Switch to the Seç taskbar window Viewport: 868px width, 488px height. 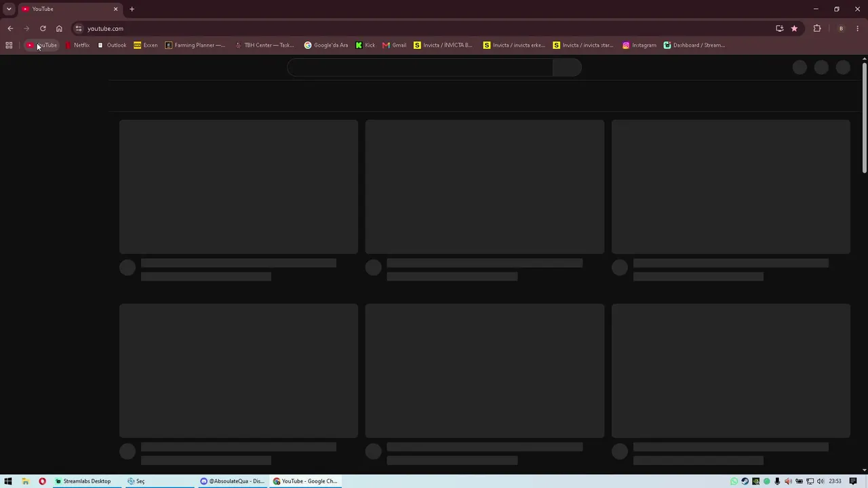[x=159, y=481]
